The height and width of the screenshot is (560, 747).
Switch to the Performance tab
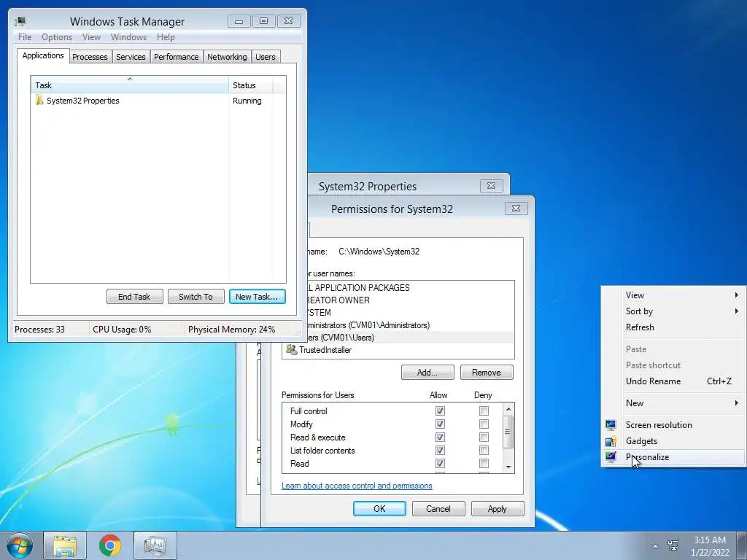177,57
